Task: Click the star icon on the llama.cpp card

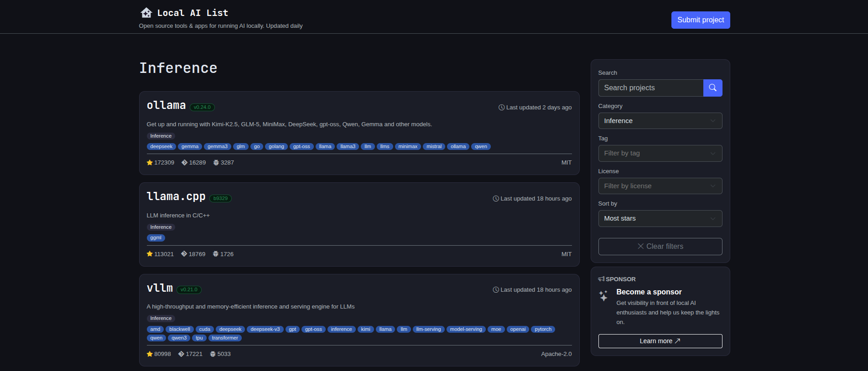Action: tap(150, 254)
